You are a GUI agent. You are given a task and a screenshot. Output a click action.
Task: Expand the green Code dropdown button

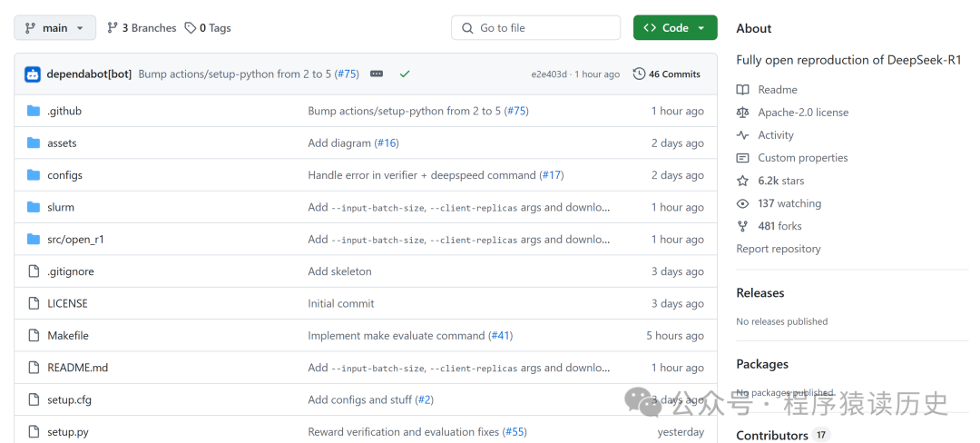pos(675,28)
